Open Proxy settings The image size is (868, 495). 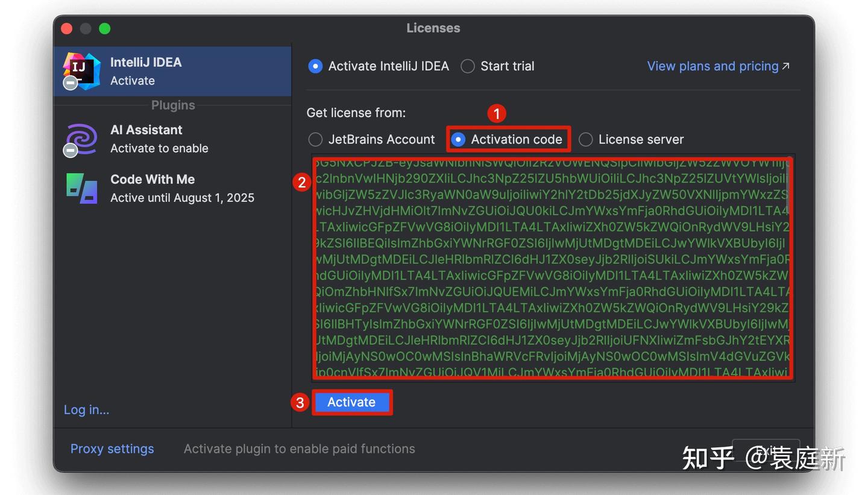(112, 449)
